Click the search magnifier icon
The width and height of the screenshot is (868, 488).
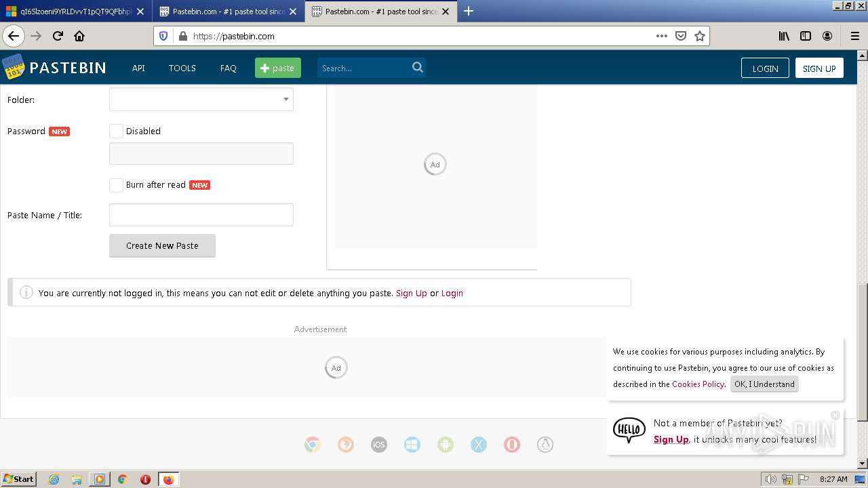[x=418, y=67]
